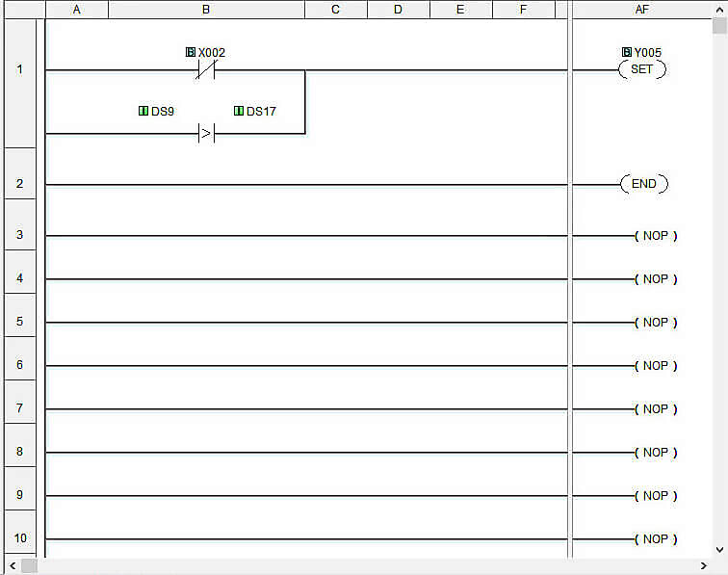728x575 pixels.
Task: Click the vertical scrollbar up arrow
Action: [719, 10]
